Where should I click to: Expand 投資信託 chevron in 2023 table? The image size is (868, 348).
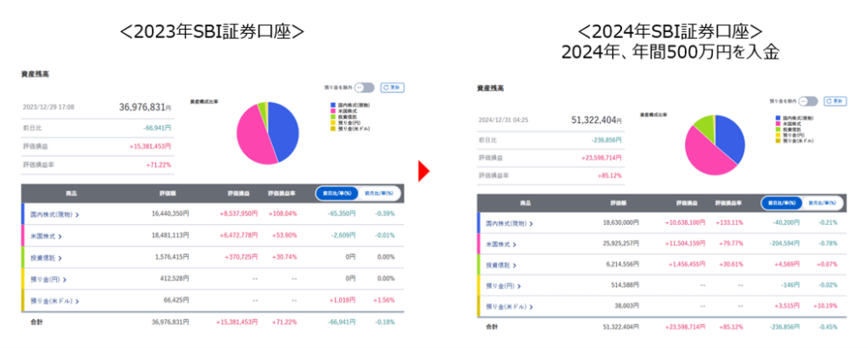59,258
